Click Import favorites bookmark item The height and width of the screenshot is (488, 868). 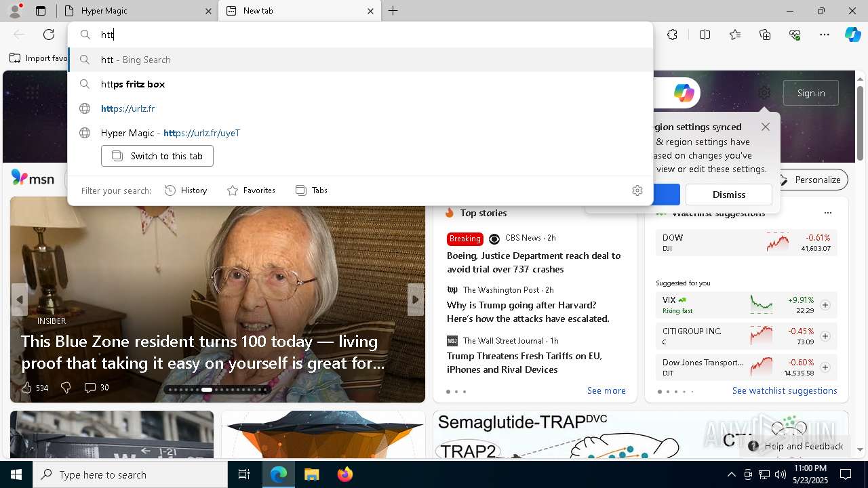pyautogui.click(x=39, y=58)
